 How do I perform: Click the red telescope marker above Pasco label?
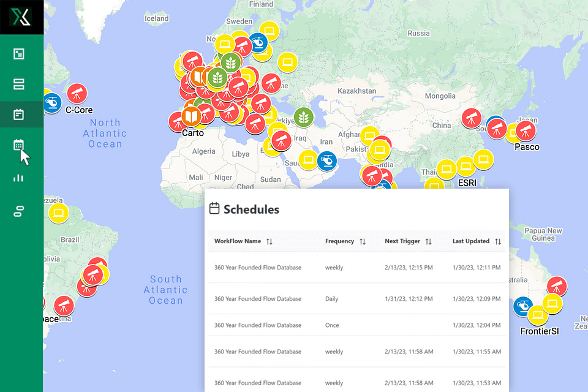pos(526,130)
